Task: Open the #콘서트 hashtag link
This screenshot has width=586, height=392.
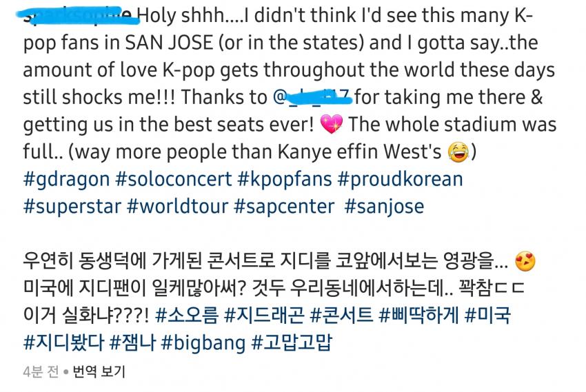Action: pos(341,315)
